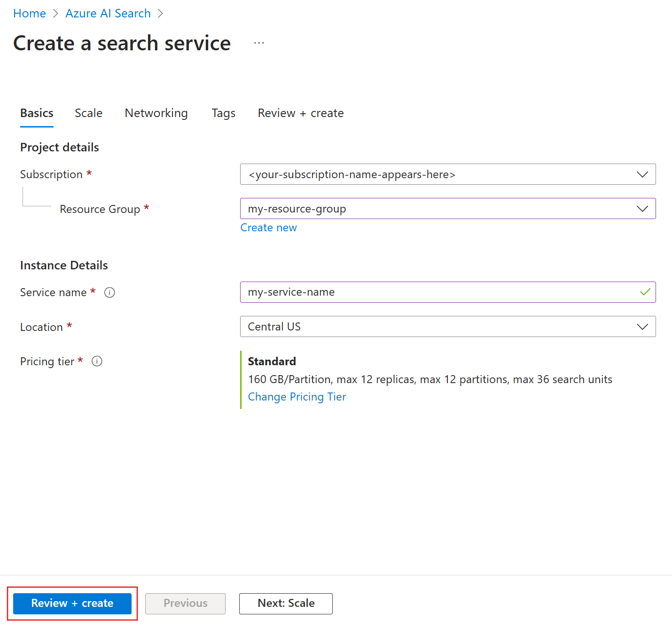This screenshot has height=628, width=672.
Task: Go to Azure AI Search breadcrumb
Action: pos(108,14)
